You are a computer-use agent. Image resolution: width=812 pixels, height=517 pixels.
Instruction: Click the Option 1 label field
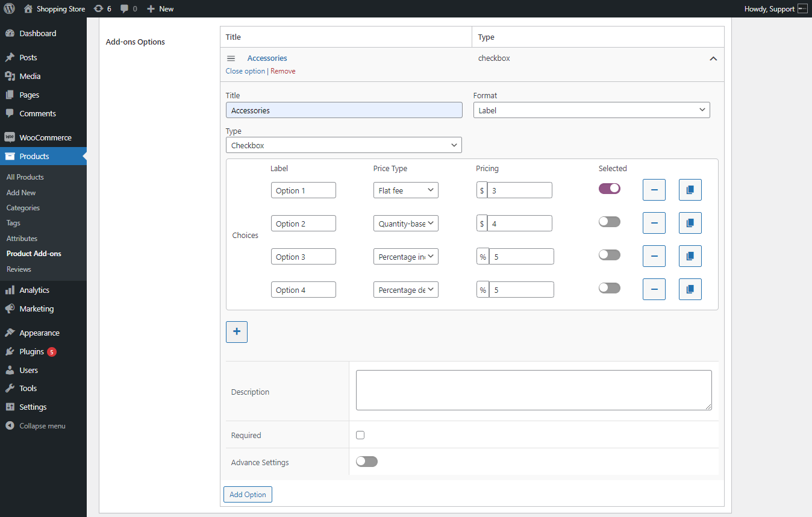[x=304, y=190]
